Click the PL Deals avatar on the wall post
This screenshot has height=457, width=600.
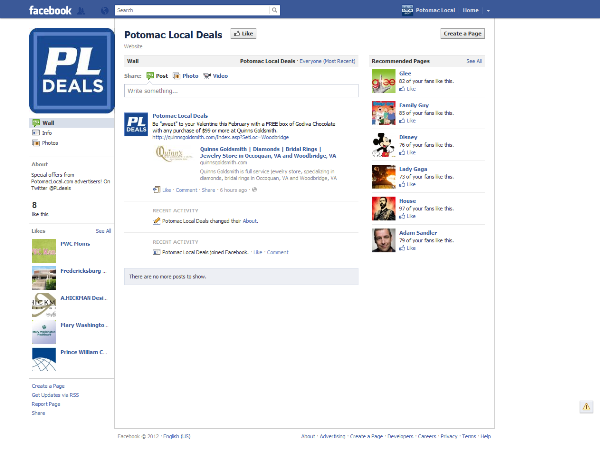(x=136, y=124)
